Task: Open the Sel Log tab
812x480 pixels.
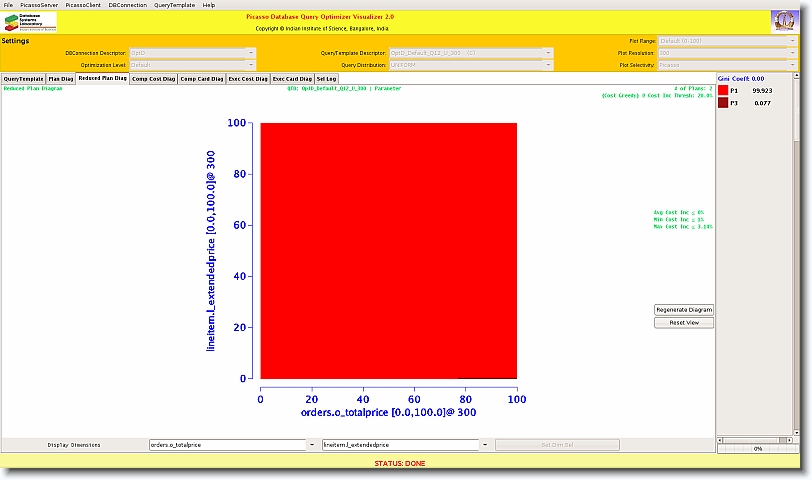Action: pyautogui.click(x=327, y=78)
